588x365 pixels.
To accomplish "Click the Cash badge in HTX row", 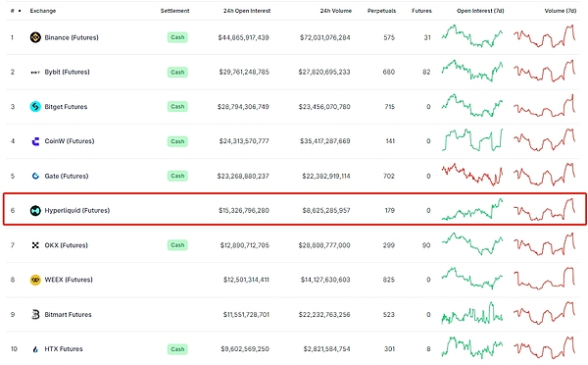I will [177, 349].
